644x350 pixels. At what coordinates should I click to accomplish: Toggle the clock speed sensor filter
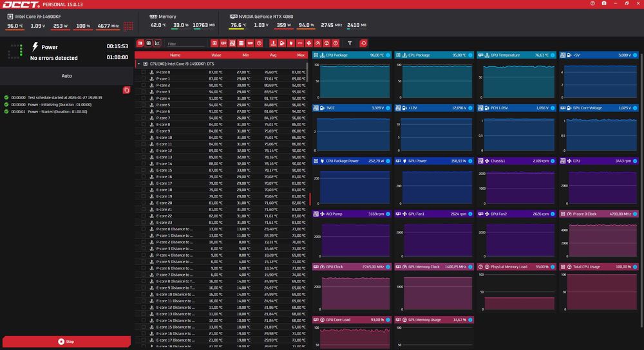[317, 43]
